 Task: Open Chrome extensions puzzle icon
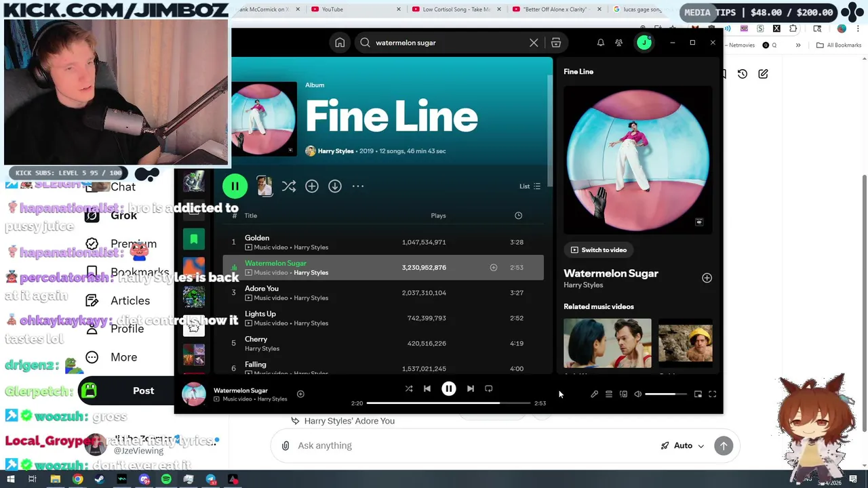click(x=793, y=28)
